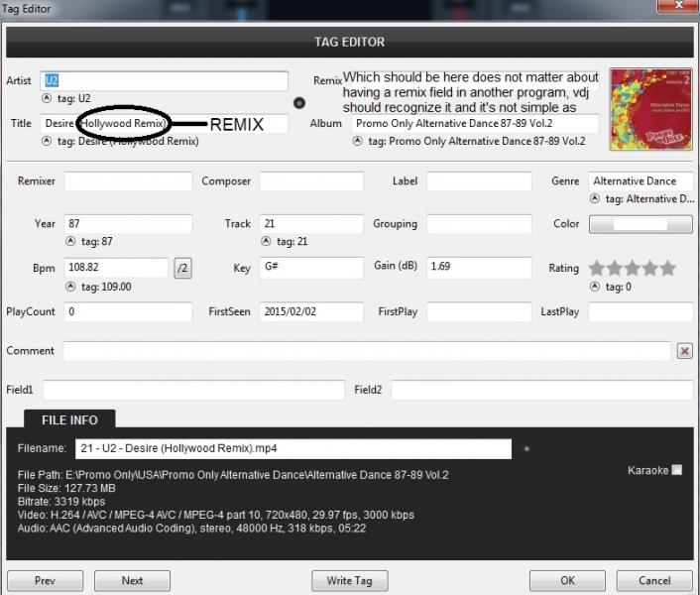Click into the Genre field
The height and width of the screenshot is (595, 700).
(x=641, y=181)
